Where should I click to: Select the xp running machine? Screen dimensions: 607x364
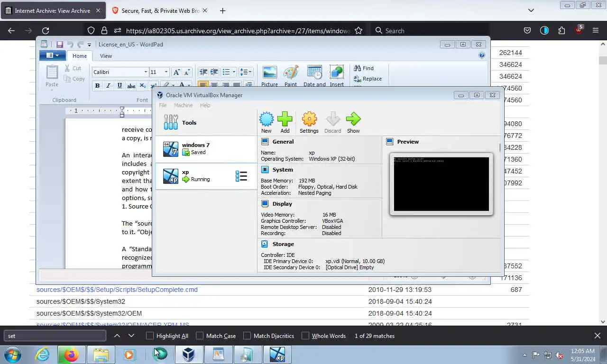pyautogui.click(x=206, y=176)
